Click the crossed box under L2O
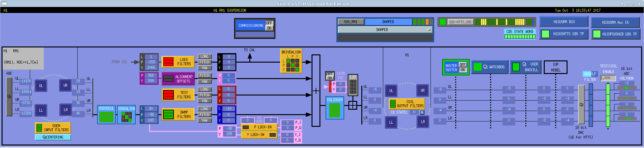Image resolution: width=644 pixels, height=148 pixels. (x=353, y=105)
